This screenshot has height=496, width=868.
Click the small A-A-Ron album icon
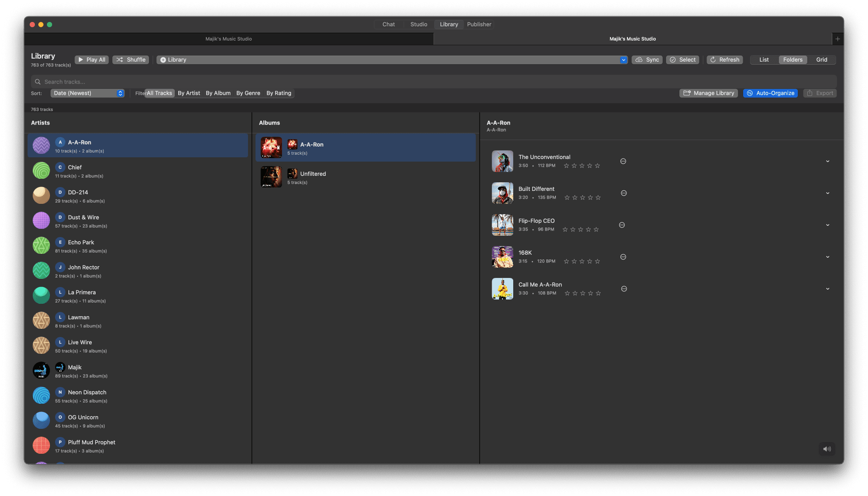tap(292, 144)
